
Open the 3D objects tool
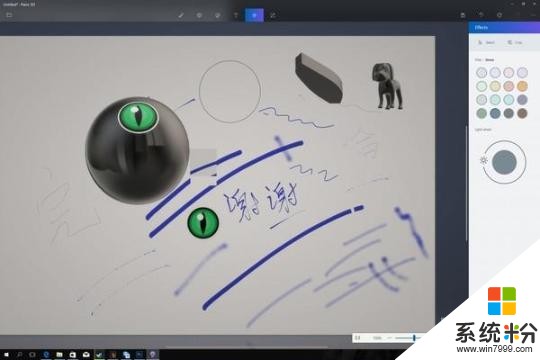tap(199, 15)
